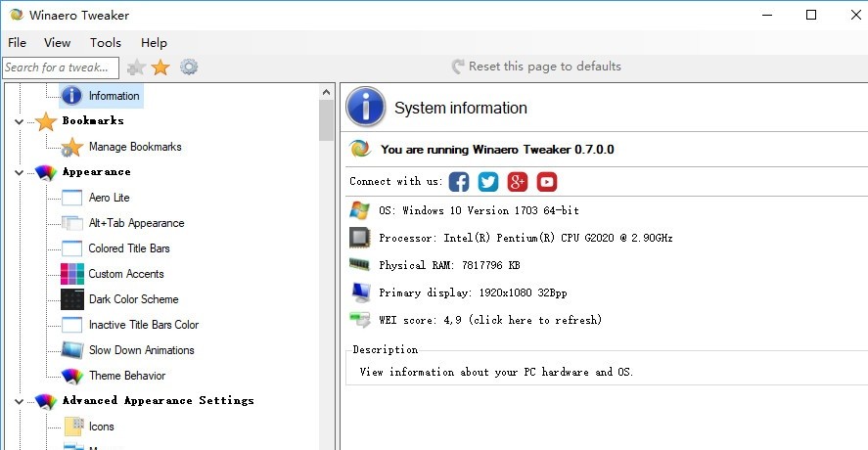Click the Aero Lite window icon

pyautogui.click(x=72, y=198)
